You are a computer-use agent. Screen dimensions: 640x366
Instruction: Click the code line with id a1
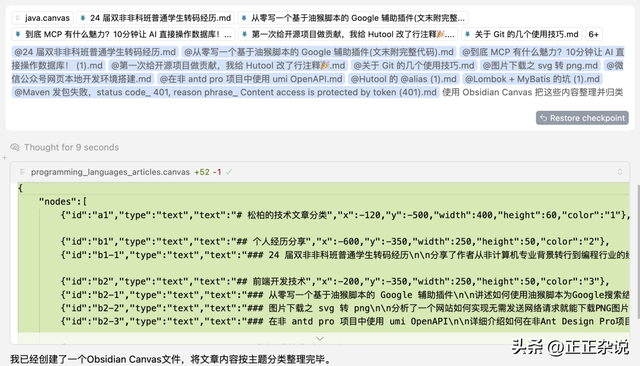pos(345,215)
